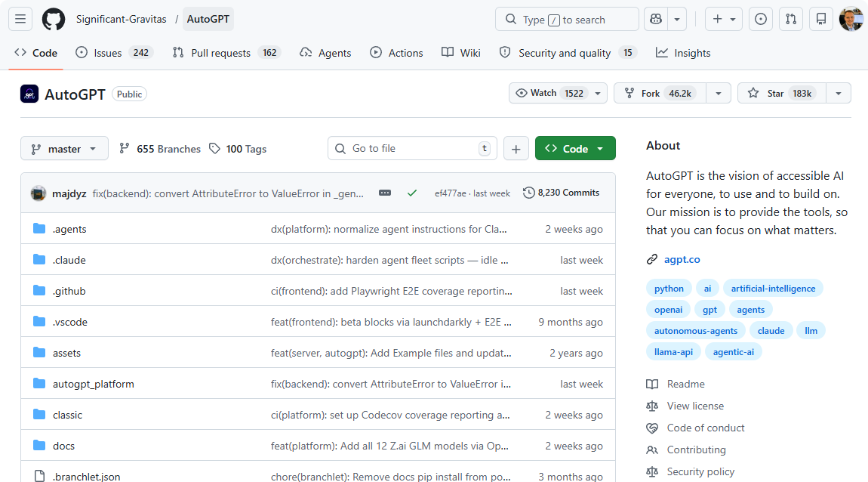Click the claude topic tag
The image size is (868, 482).
point(771,330)
